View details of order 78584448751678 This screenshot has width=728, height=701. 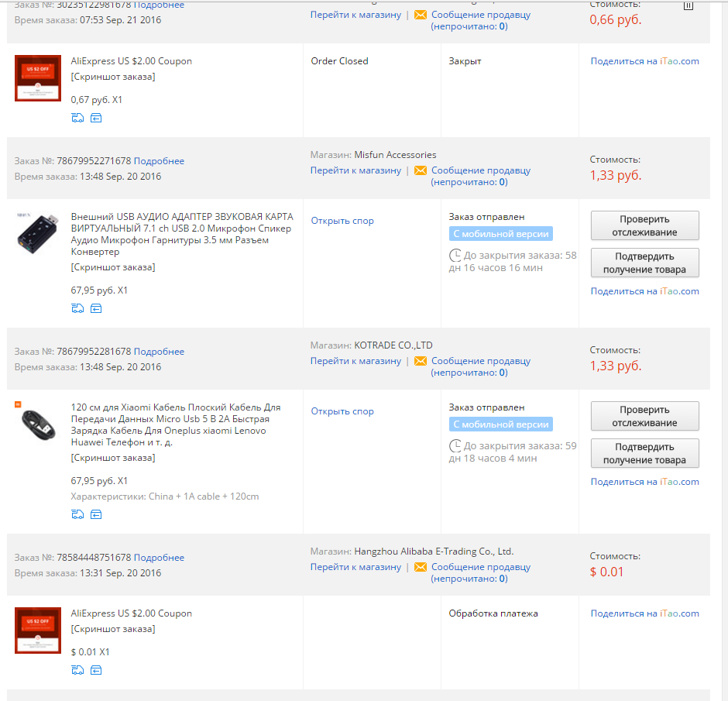[159, 558]
